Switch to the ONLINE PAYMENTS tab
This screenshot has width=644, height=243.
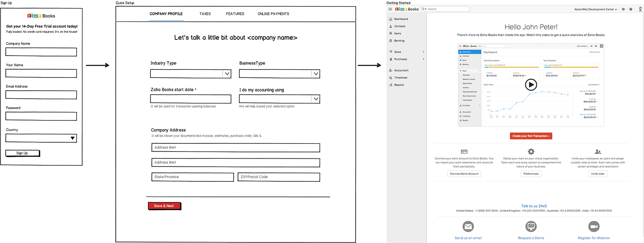tap(273, 14)
